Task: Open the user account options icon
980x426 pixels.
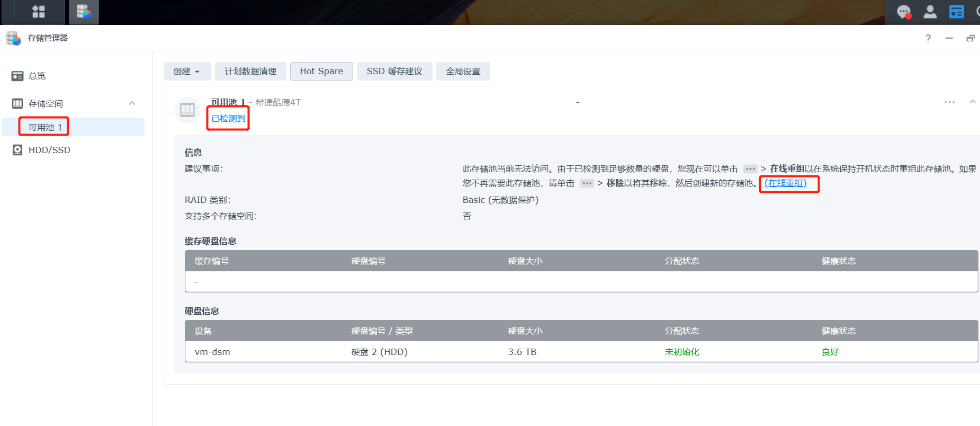Action: click(930, 12)
